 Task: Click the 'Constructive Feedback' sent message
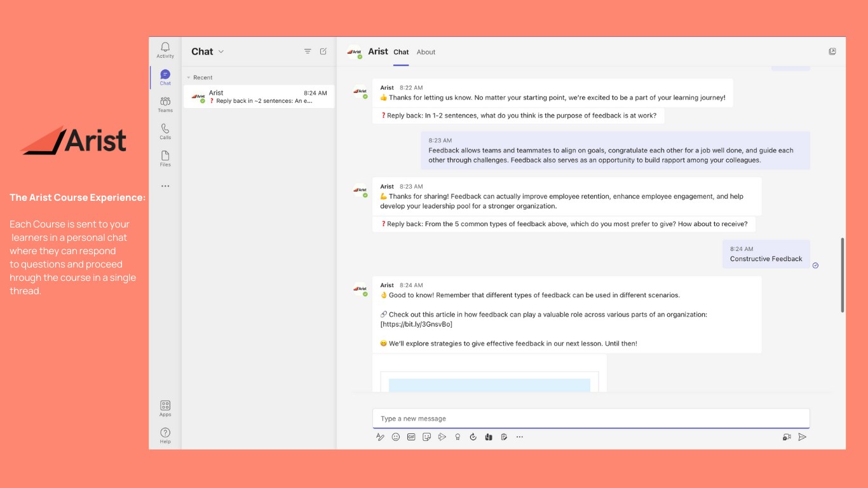pyautogui.click(x=766, y=254)
